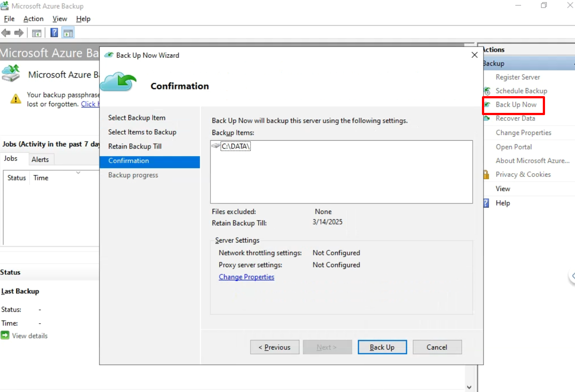Start the backup with the Back Up button
Viewport: 575px width, 392px height.
[x=382, y=347]
